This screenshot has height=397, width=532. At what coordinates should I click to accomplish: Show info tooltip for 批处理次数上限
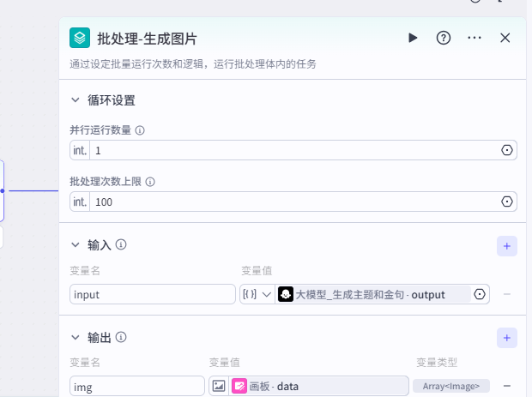[150, 182]
